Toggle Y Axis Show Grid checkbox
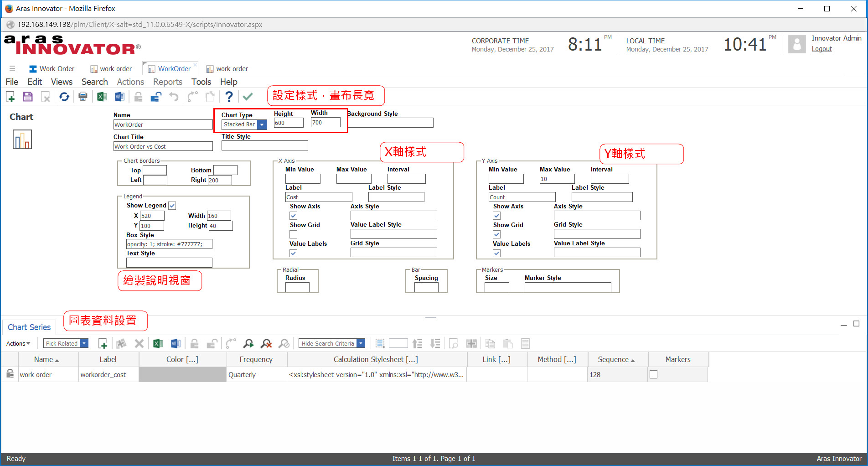868x466 pixels. 496,234
